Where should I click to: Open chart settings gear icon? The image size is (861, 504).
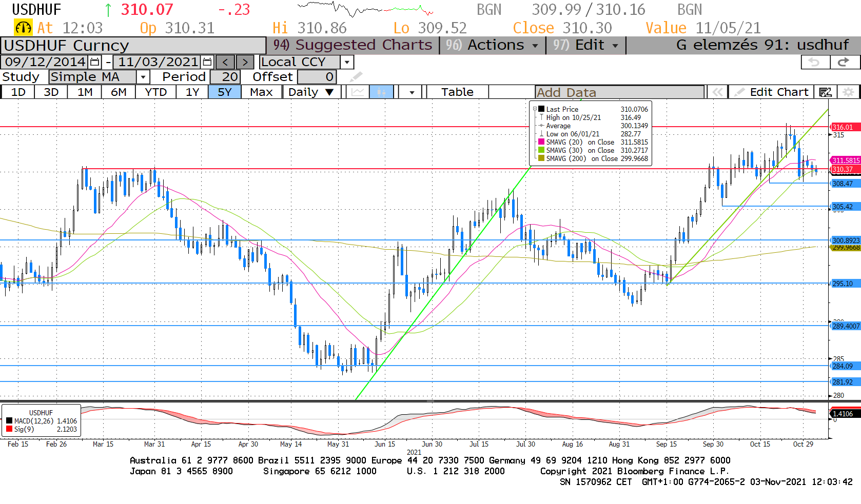tap(849, 92)
